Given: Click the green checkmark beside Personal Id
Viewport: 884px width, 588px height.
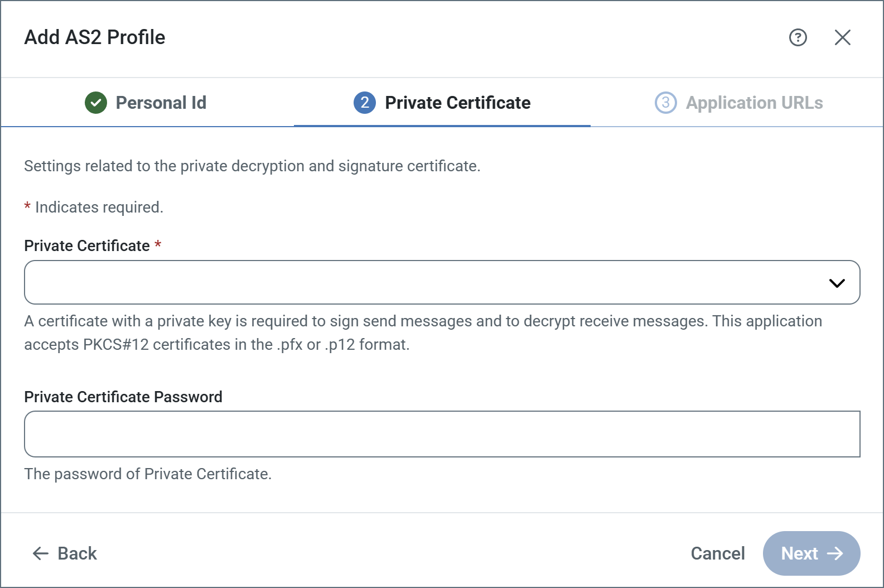Looking at the screenshot, I should pyautogui.click(x=96, y=103).
